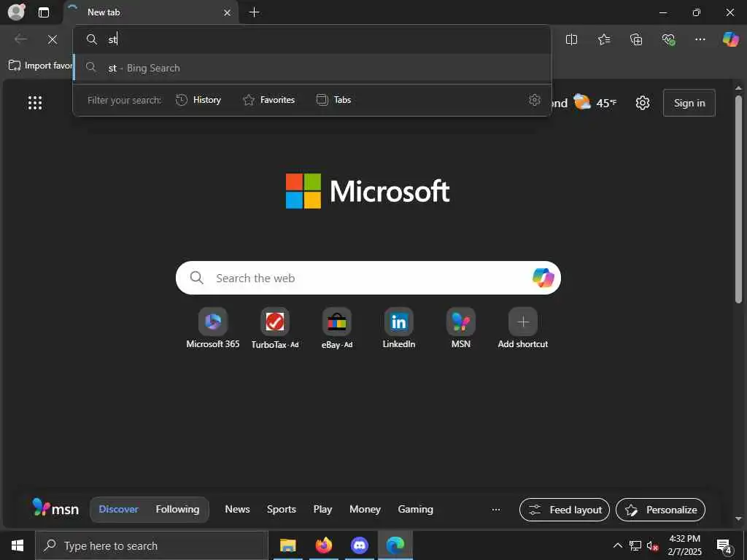Image resolution: width=747 pixels, height=560 pixels.
Task: Open the tab actions menu icon
Action: (44, 12)
